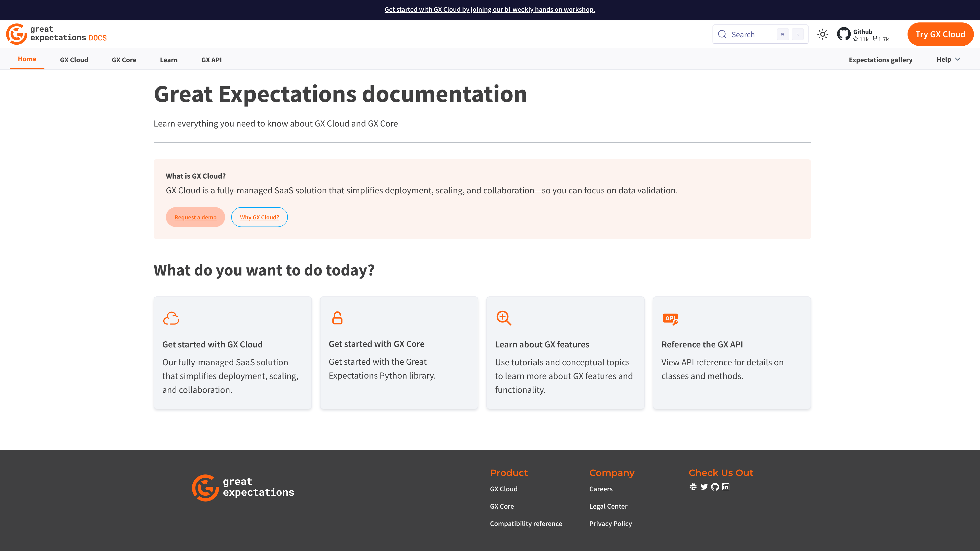This screenshot has width=980, height=551.
Task: Click the Try GX Cloud button
Action: tap(940, 34)
